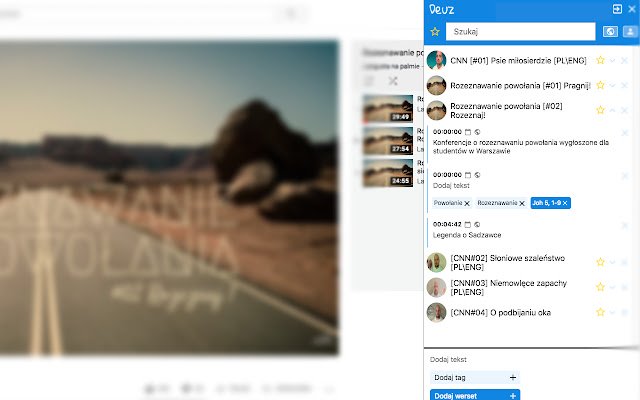Click avatar of [CNN#04] O podbijaniu oka
Screen dimensions: 640x400
point(436,313)
